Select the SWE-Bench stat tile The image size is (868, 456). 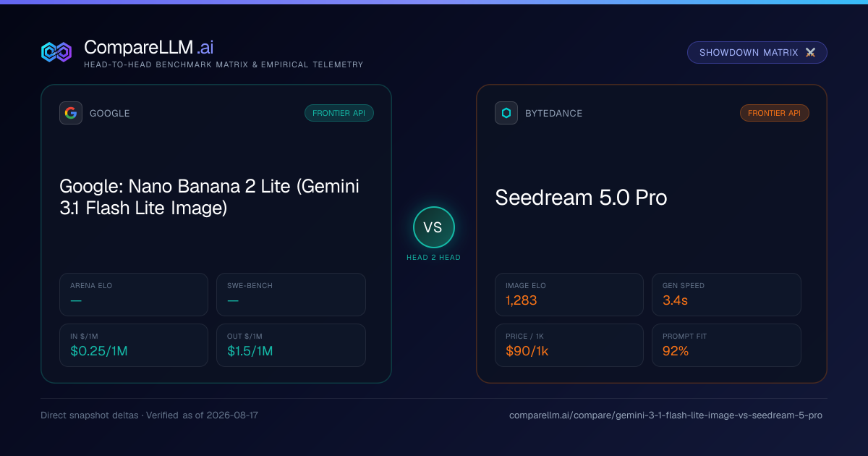291,295
